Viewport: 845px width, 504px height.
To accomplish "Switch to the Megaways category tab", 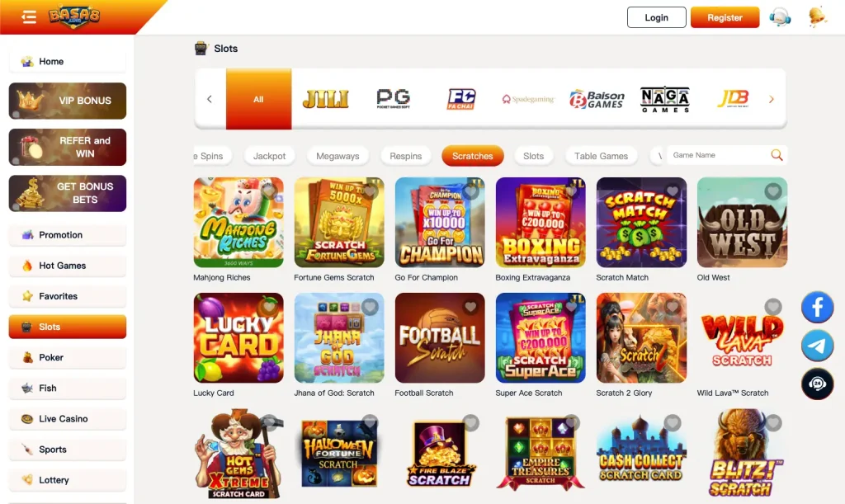I will [x=338, y=156].
